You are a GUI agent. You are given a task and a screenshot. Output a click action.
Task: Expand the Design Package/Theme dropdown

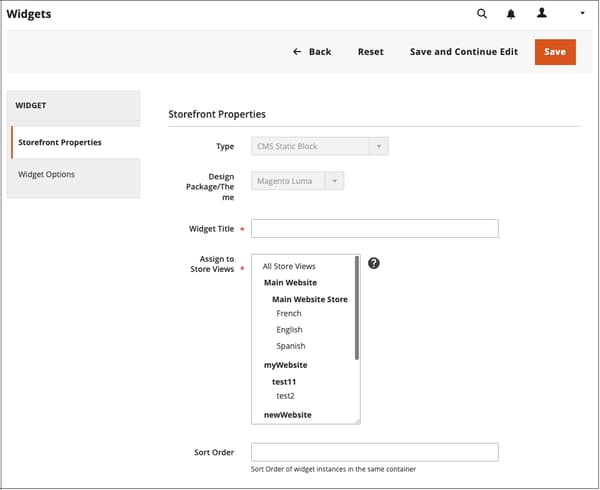(x=298, y=181)
